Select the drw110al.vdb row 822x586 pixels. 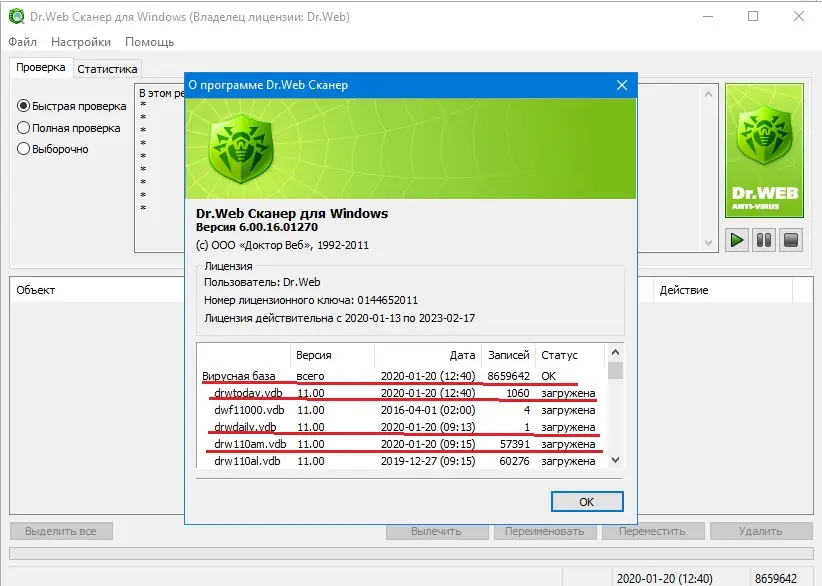coord(401,461)
